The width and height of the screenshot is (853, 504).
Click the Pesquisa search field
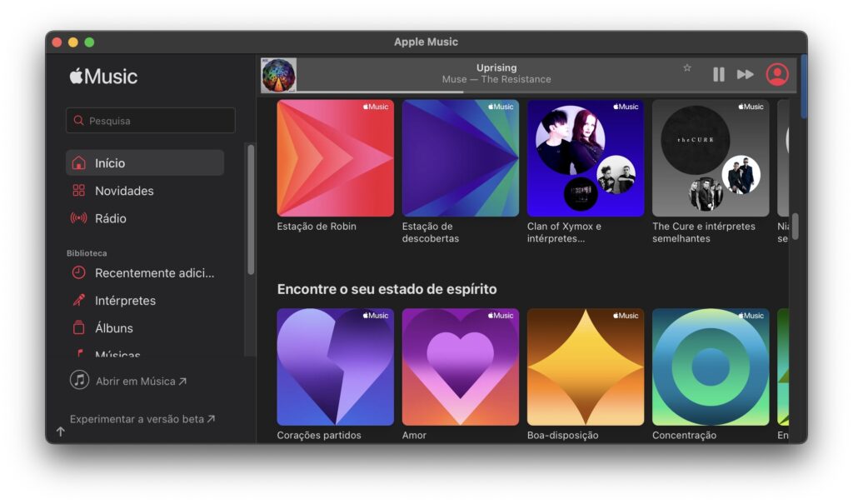tap(151, 120)
